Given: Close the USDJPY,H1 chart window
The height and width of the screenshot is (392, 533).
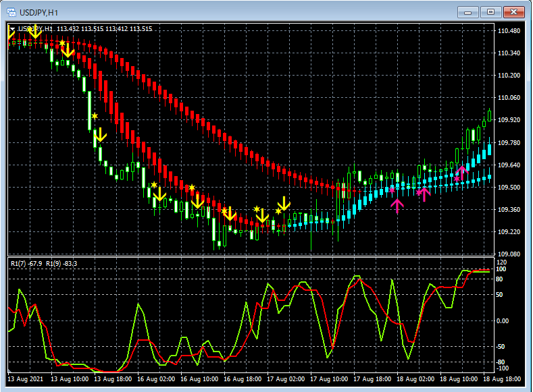Looking at the screenshot, I should (515, 11).
